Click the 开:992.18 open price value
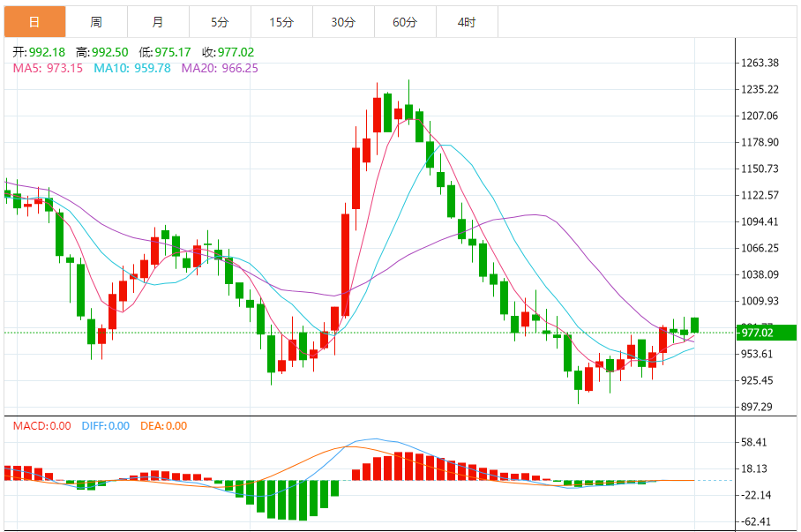This screenshot has height=532, width=801. pos(39,52)
